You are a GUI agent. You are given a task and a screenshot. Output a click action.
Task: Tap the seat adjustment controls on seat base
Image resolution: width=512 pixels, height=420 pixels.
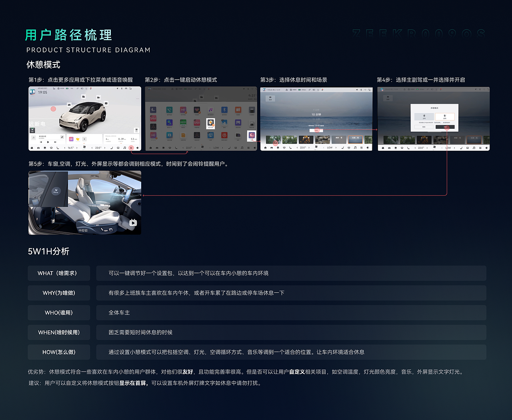tap(107, 230)
